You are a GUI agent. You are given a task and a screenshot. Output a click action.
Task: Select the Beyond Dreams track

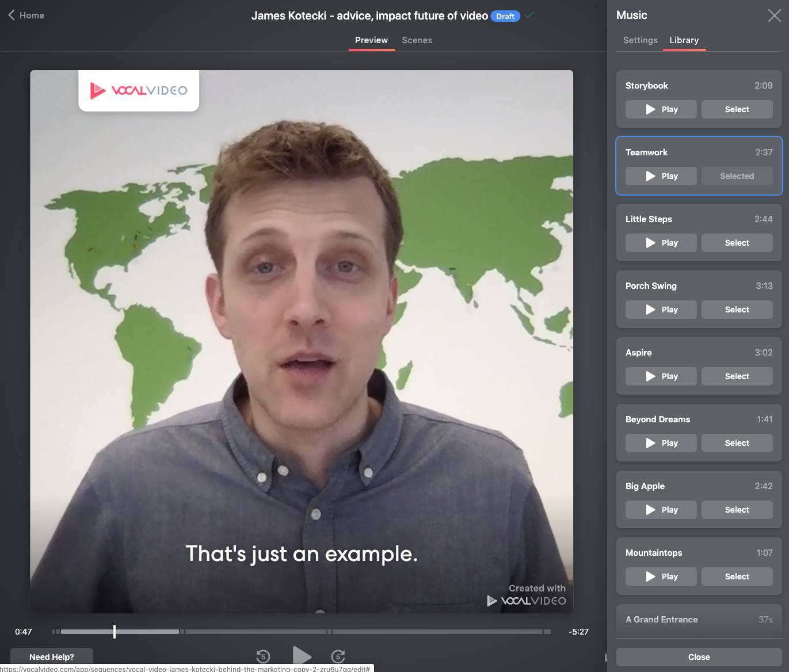click(737, 443)
